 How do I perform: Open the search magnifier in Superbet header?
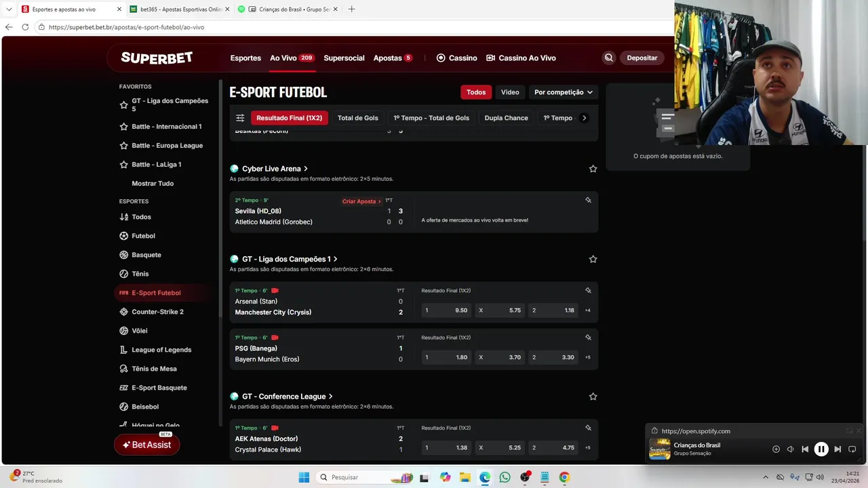pyautogui.click(x=608, y=58)
